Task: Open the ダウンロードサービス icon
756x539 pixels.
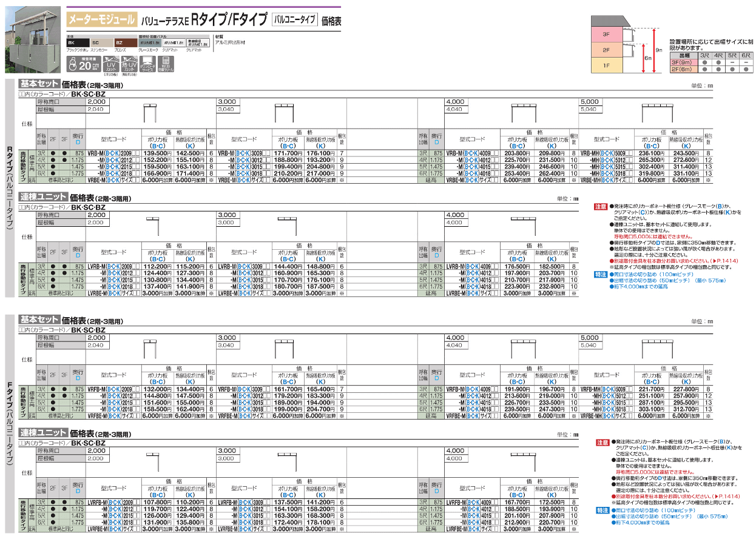Action: [147, 64]
